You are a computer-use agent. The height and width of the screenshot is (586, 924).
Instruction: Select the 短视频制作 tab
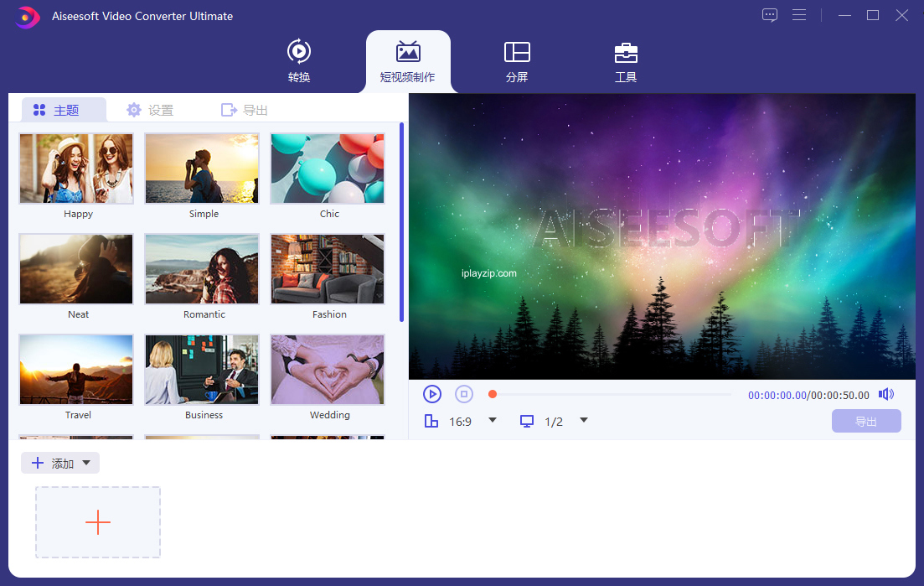408,61
